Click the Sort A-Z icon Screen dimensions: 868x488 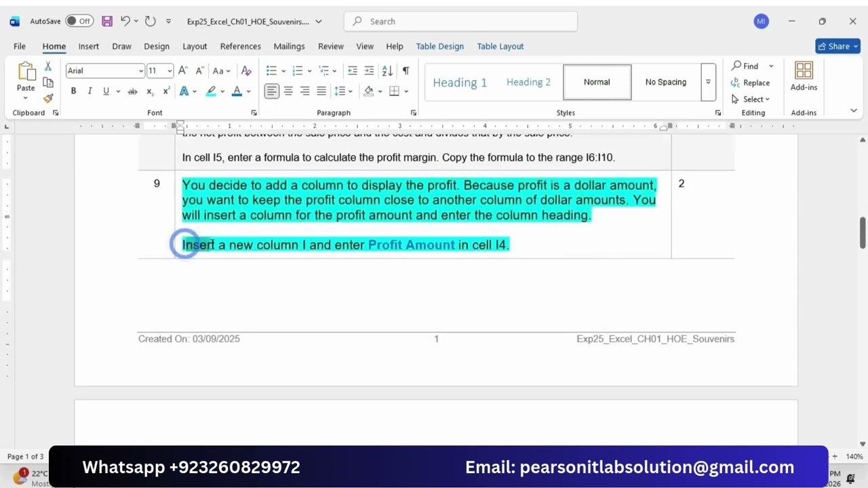pos(387,70)
